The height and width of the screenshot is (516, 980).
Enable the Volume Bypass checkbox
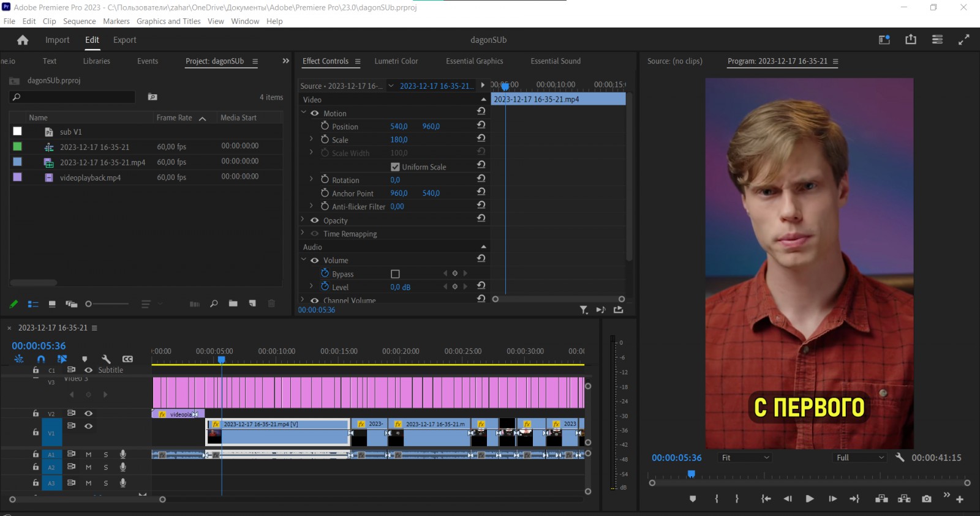click(x=395, y=274)
